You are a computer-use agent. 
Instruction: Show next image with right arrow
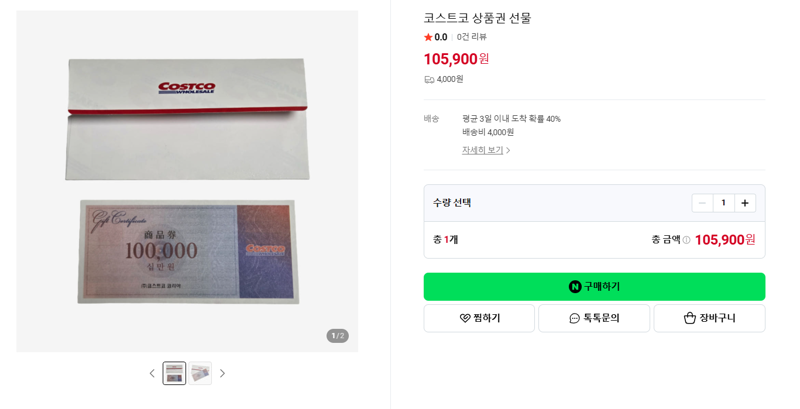222,373
